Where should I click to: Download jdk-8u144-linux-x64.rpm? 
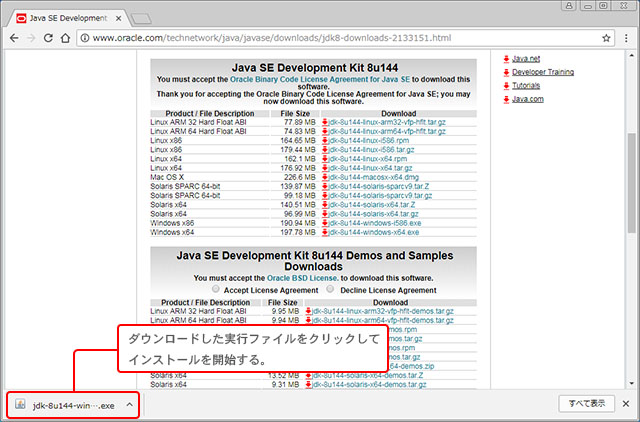click(368, 159)
